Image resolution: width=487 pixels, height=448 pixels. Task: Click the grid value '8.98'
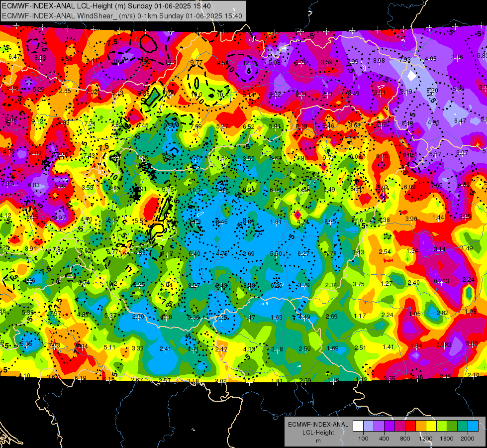(379, 61)
